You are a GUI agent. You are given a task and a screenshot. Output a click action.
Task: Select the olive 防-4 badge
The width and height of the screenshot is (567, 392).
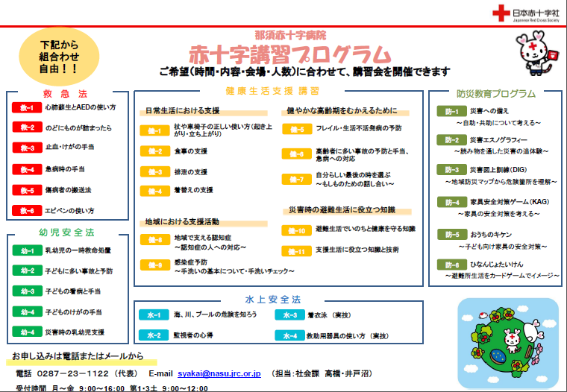[x=452, y=202]
